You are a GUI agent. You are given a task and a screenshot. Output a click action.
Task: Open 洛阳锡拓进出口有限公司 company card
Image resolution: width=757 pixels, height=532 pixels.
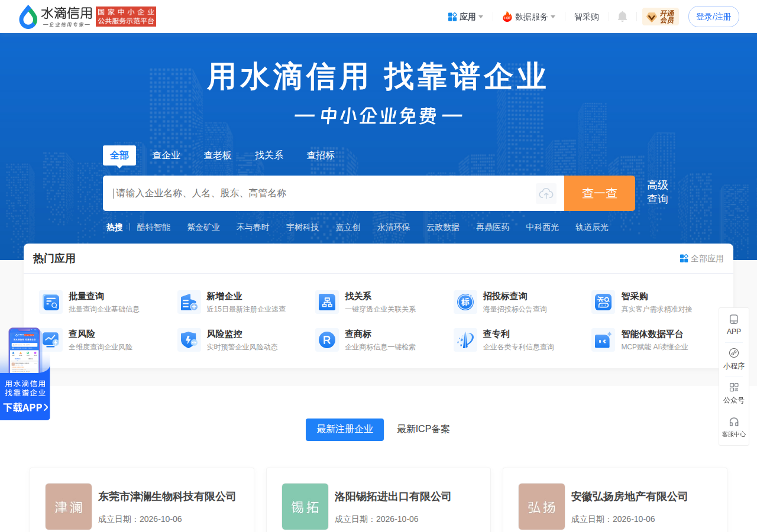click(378, 500)
